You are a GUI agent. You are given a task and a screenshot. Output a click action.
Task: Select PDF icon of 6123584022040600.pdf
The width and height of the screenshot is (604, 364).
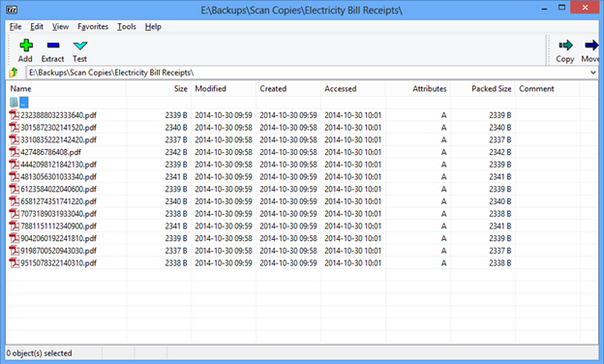[15, 189]
